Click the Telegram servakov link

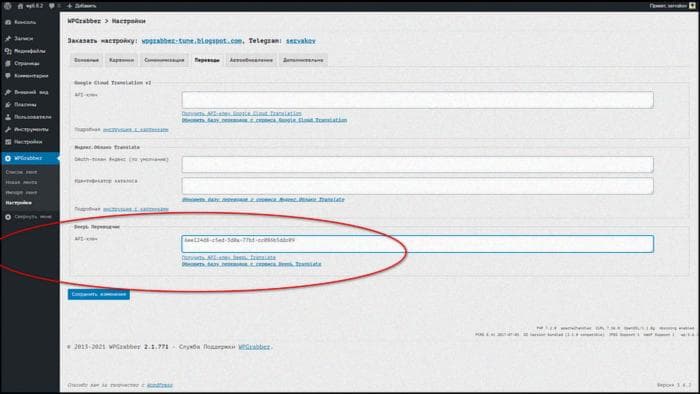300,41
